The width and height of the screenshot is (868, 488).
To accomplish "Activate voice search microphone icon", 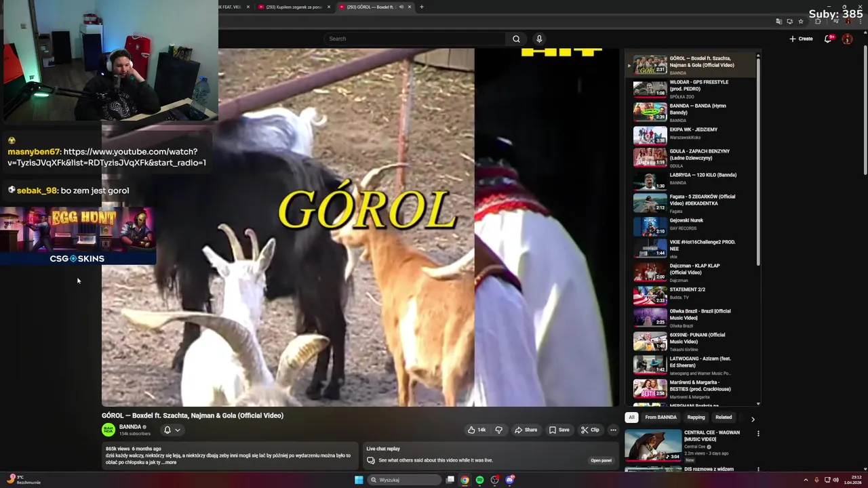I will pyautogui.click(x=539, y=39).
